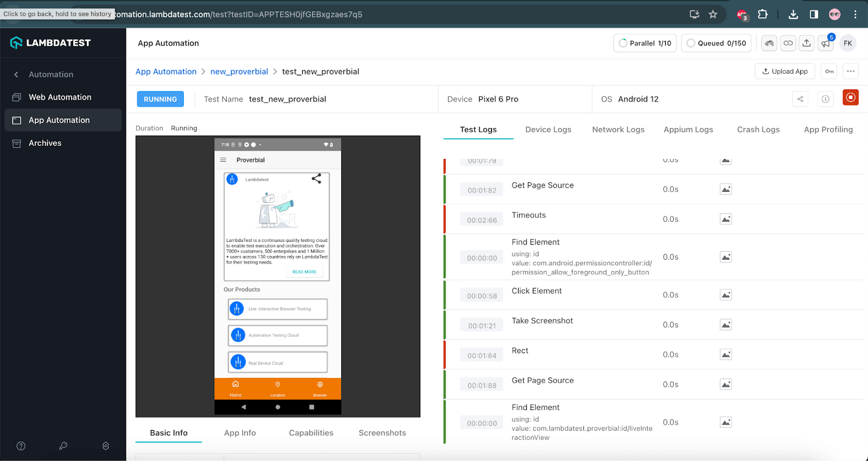Viewport: 868px width, 461px height.
Task: Open Chrome extensions puzzle icon
Action: tap(763, 15)
